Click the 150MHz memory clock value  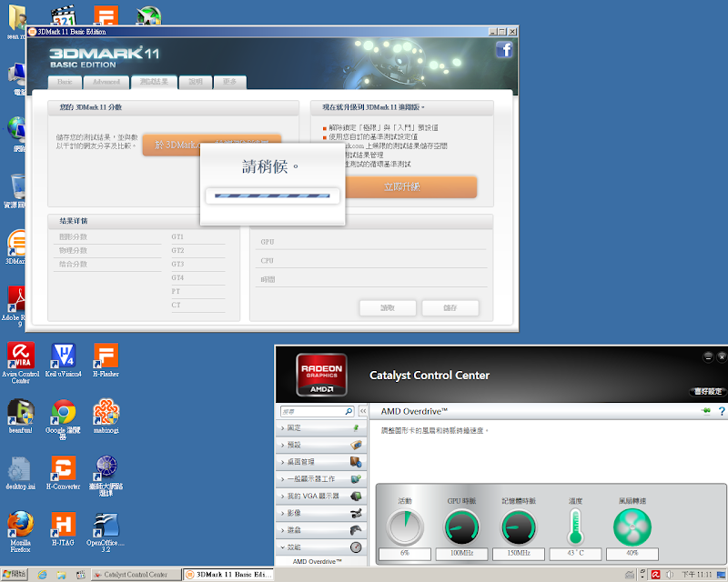519,553
